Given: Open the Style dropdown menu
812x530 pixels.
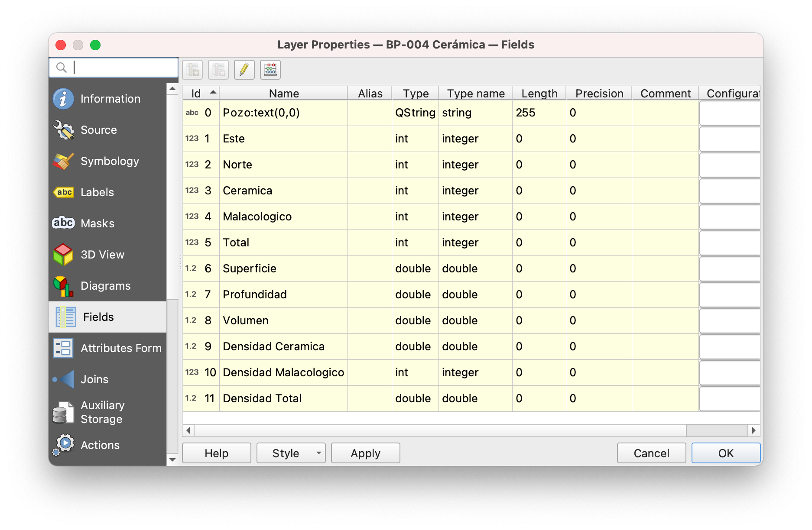Looking at the screenshot, I should 291,453.
